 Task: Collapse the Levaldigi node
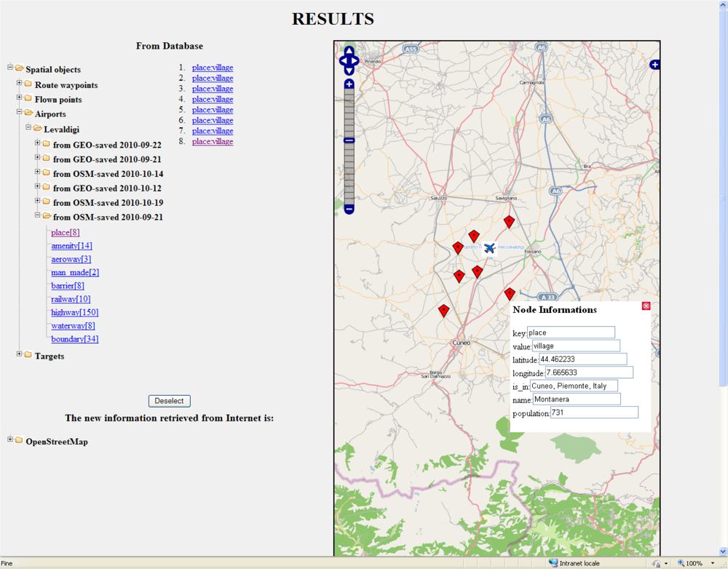[x=28, y=127]
